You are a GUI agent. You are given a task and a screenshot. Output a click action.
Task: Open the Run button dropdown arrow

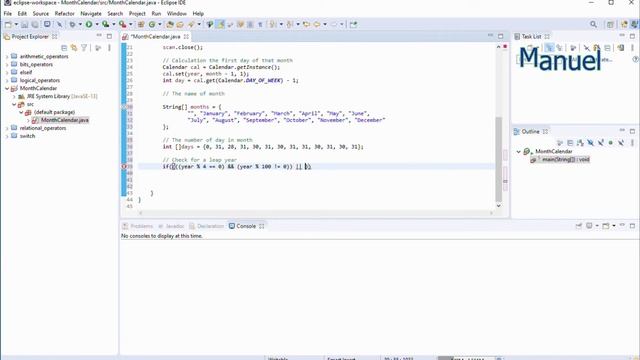tap(97, 24)
